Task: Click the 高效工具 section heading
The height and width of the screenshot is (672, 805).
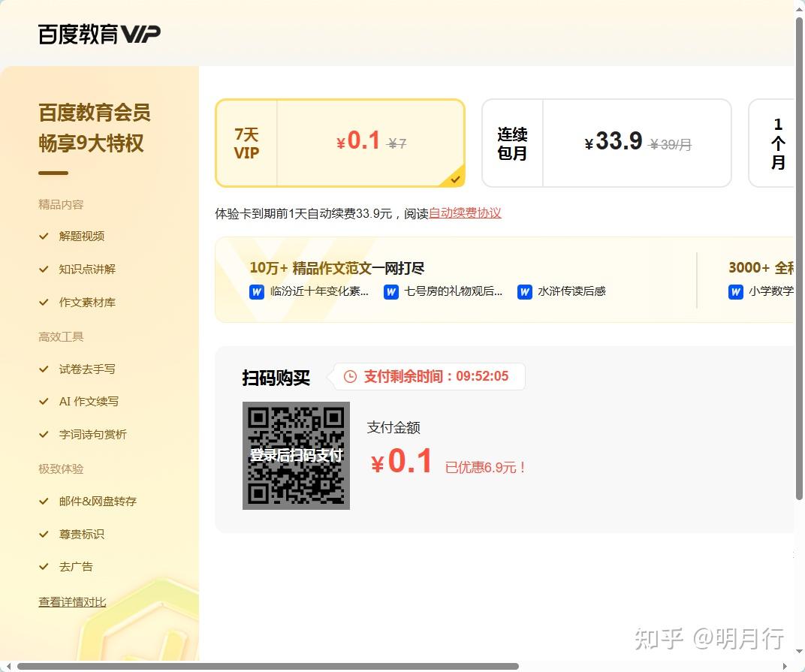Action: [x=61, y=337]
